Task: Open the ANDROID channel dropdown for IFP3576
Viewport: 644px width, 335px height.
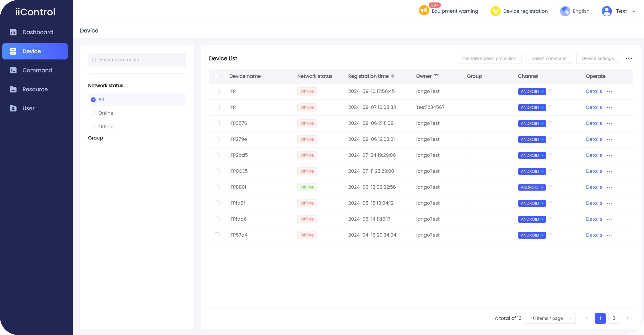Action: pyautogui.click(x=550, y=123)
